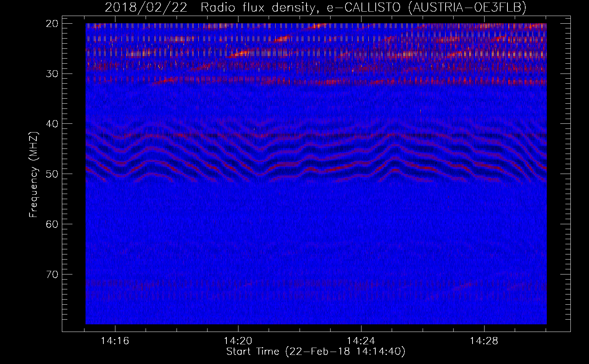589x364 pixels.
Task: Click the 'Start Time (22-Feb-18 14:14:40)' axis label
Action: coord(316,352)
